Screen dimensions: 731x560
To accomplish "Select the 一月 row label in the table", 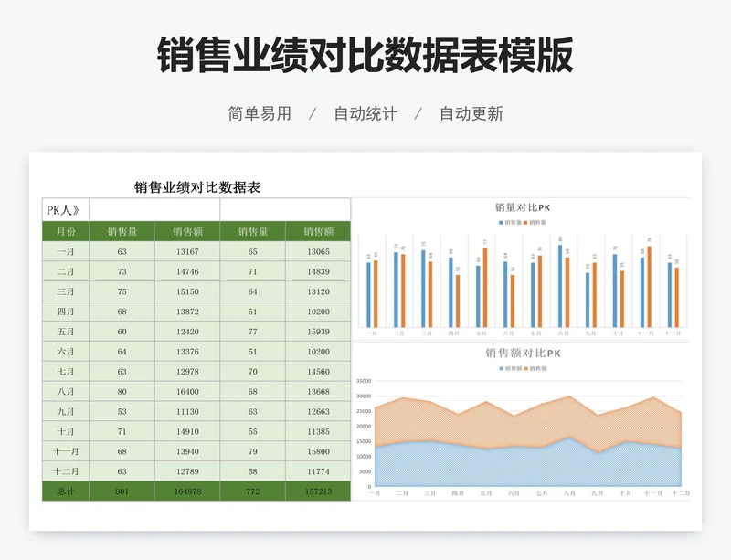I will [x=66, y=252].
